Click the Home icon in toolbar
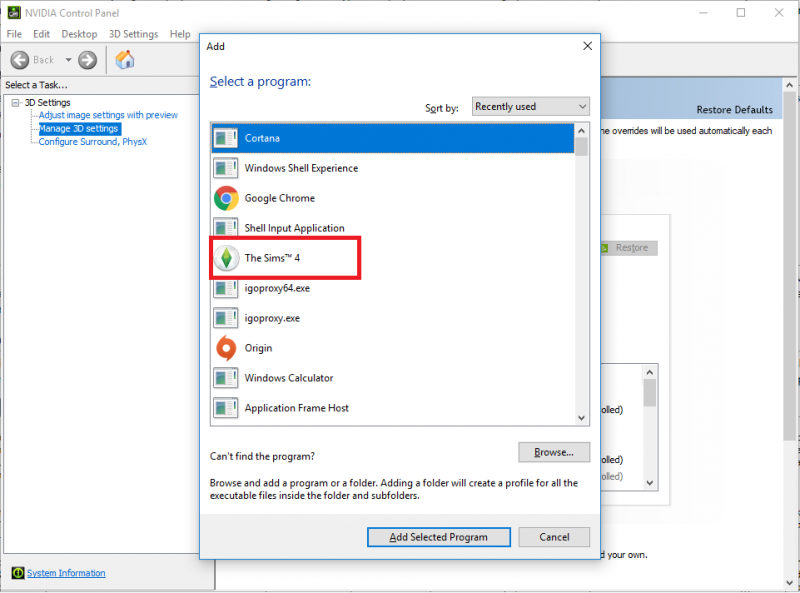 click(125, 60)
